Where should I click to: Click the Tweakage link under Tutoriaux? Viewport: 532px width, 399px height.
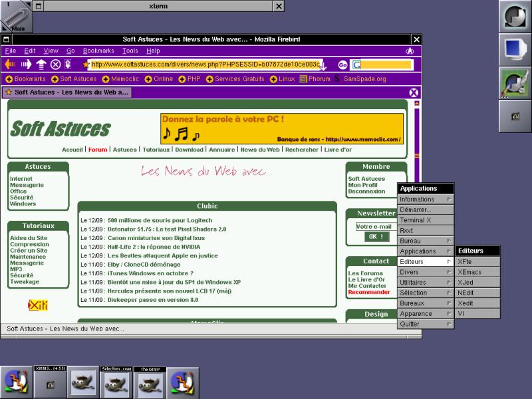click(25, 282)
